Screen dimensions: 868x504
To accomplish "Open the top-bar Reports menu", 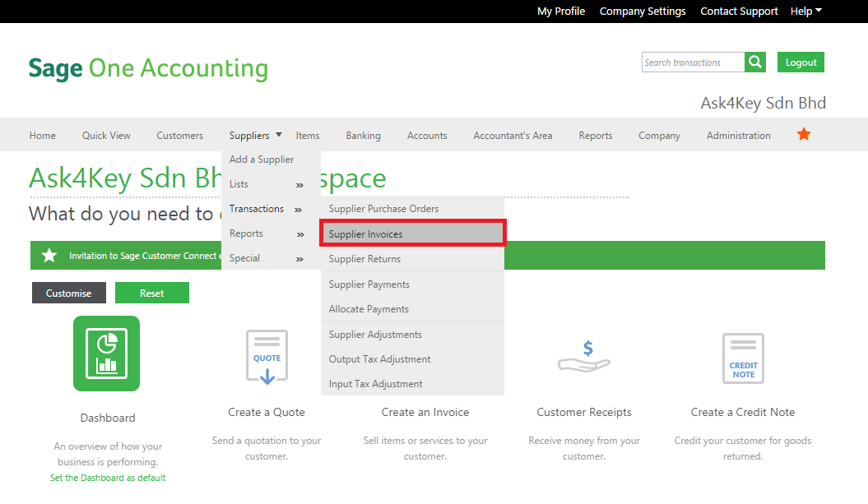I will click(596, 136).
